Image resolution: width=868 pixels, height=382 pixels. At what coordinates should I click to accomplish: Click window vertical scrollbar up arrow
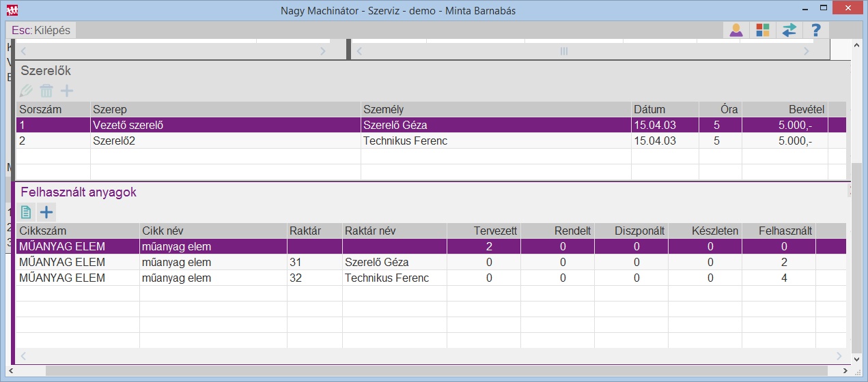(858, 45)
